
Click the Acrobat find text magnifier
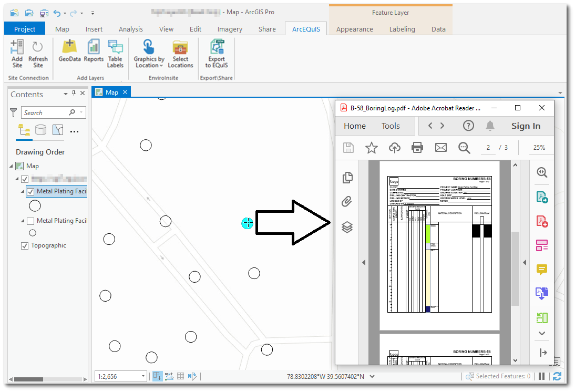464,148
